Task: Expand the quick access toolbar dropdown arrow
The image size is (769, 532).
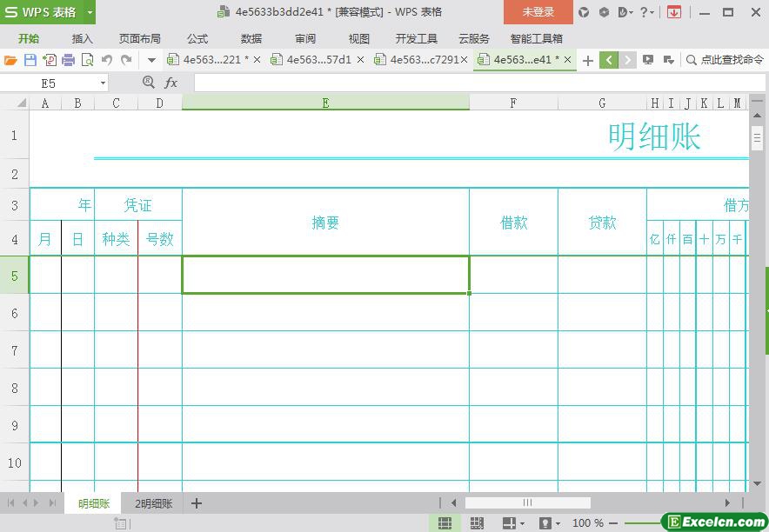Action: point(151,60)
